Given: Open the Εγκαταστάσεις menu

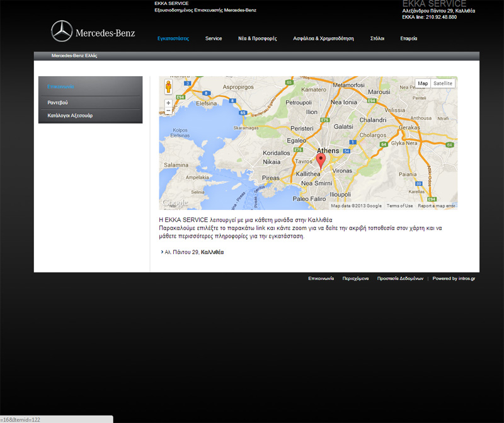Looking at the screenshot, I should click(x=173, y=38).
